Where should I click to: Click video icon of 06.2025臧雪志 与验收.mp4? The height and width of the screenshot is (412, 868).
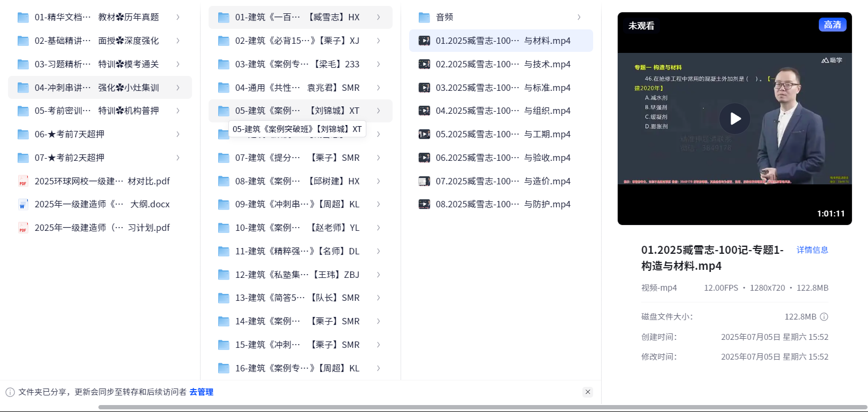[x=424, y=158]
